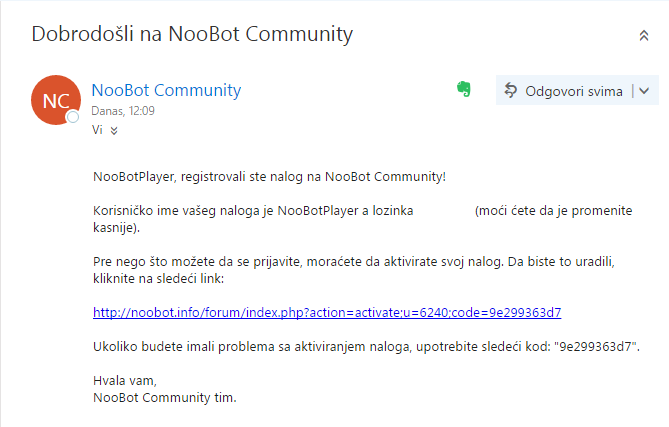Image resolution: width=669 pixels, height=427 pixels.
Task: Collapse the message with the double-chevron icon
Action: (644, 35)
